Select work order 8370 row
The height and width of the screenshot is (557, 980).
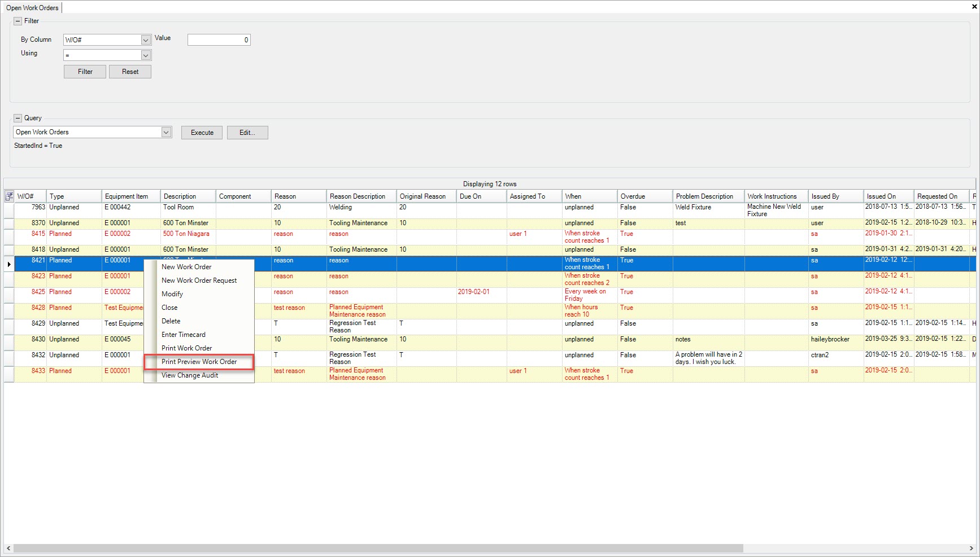pyautogui.click(x=490, y=223)
